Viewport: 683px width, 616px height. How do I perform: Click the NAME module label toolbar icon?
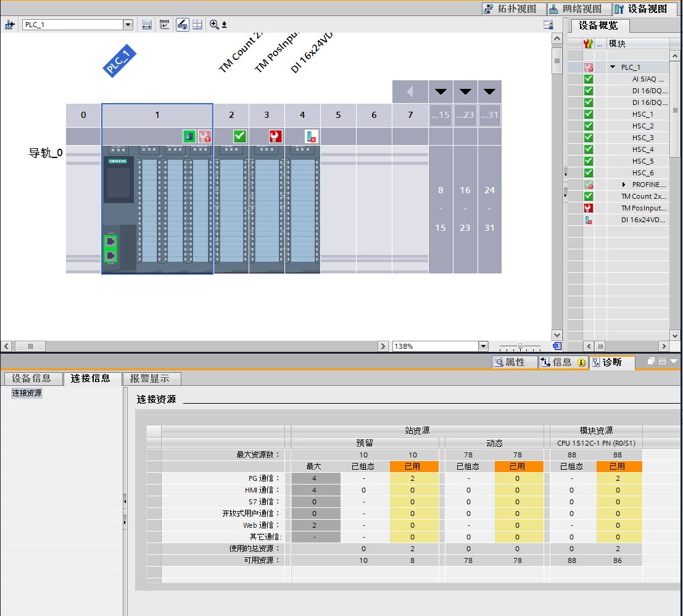(x=164, y=25)
